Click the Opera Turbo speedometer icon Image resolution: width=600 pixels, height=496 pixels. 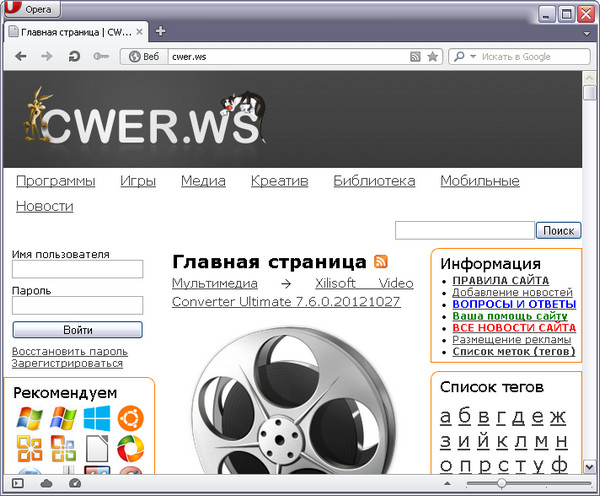click(75, 483)
